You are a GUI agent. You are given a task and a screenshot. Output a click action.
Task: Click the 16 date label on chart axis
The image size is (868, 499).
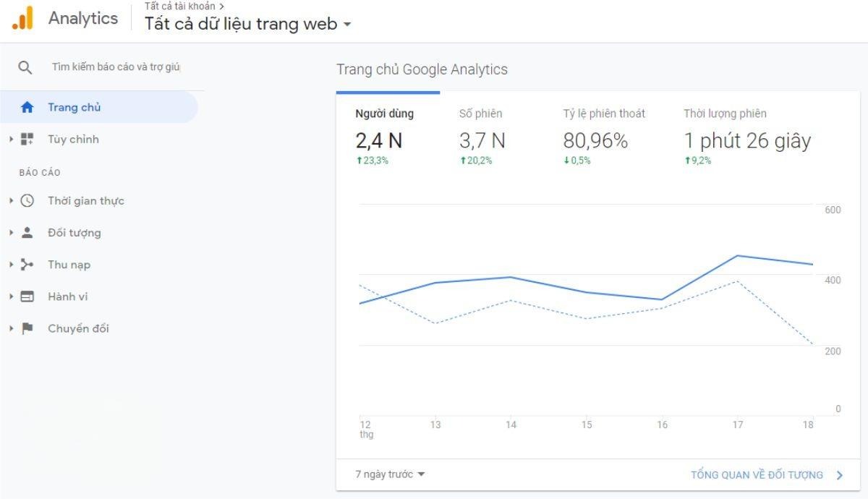pos(662,425)
